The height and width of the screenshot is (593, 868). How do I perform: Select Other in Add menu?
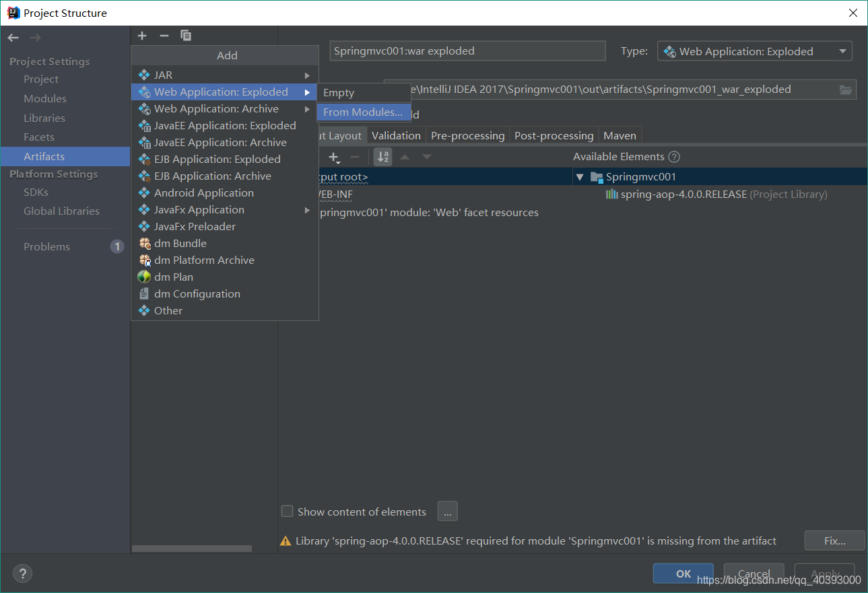click(x=224, y=310)
